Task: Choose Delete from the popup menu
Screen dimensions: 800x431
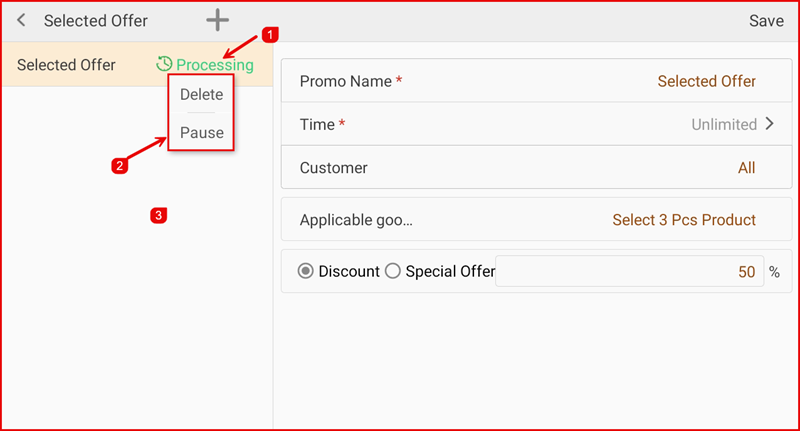Action: [x=201, y=94]
